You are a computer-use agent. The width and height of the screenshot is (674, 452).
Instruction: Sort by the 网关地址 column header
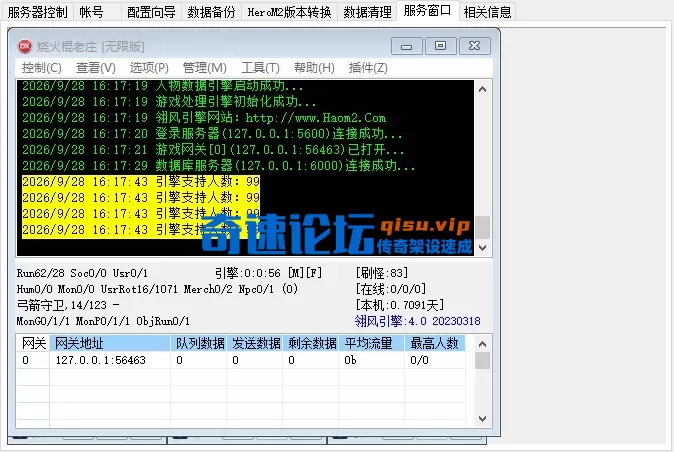coord(110,343)
